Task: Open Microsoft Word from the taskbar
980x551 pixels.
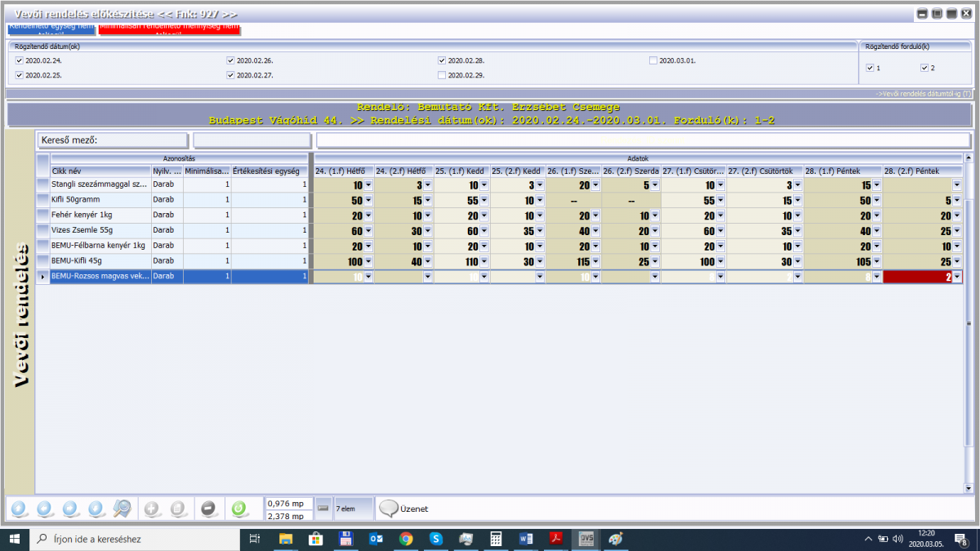Action: (525, 539)
